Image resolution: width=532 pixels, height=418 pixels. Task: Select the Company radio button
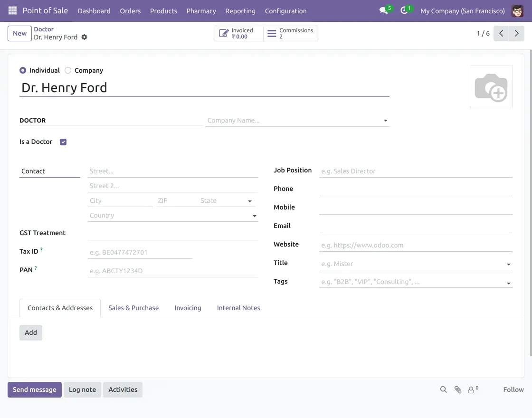click(x=67, y=70)
